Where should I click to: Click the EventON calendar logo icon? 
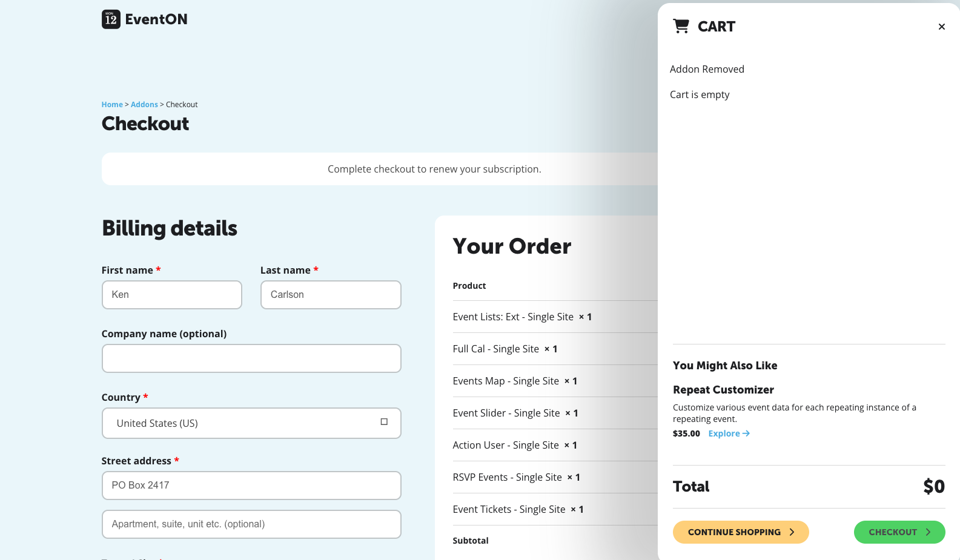click(111, 19)
